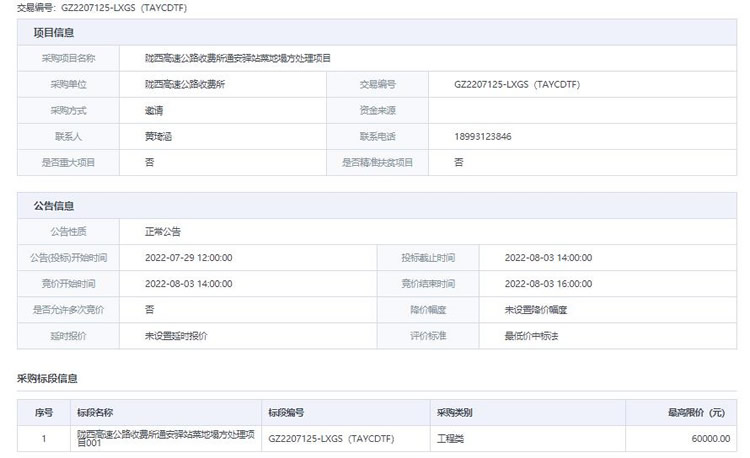This screenshot has height=458, width=750.
Task: Select the 交易编号 value in project table
Action: click(x=516, y=85)
